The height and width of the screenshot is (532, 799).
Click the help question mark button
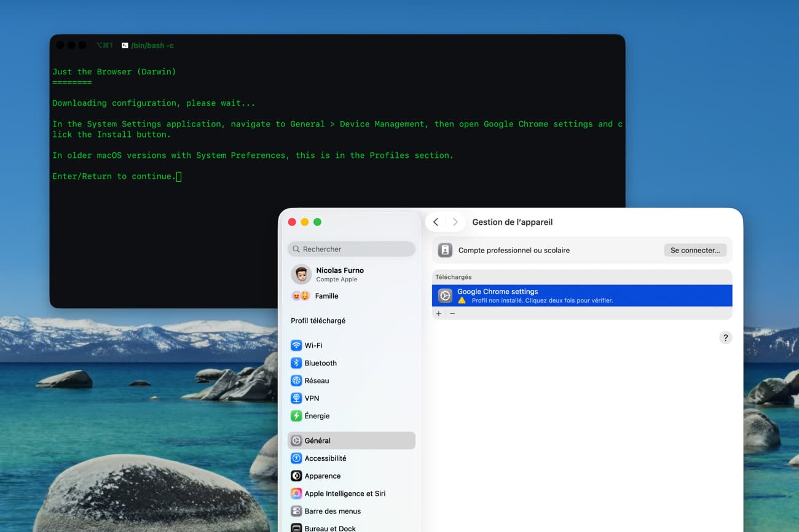pyautogui.click(x=725, y=338)
